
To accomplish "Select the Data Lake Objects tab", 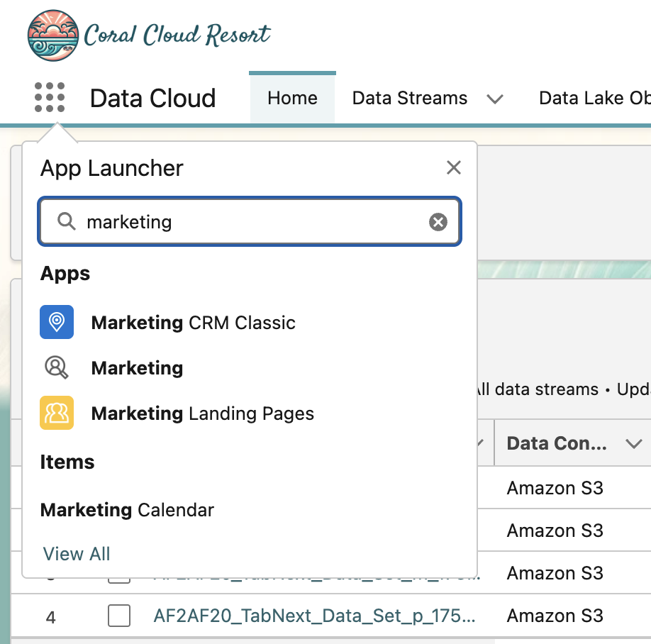I will (x=594, y=98).
